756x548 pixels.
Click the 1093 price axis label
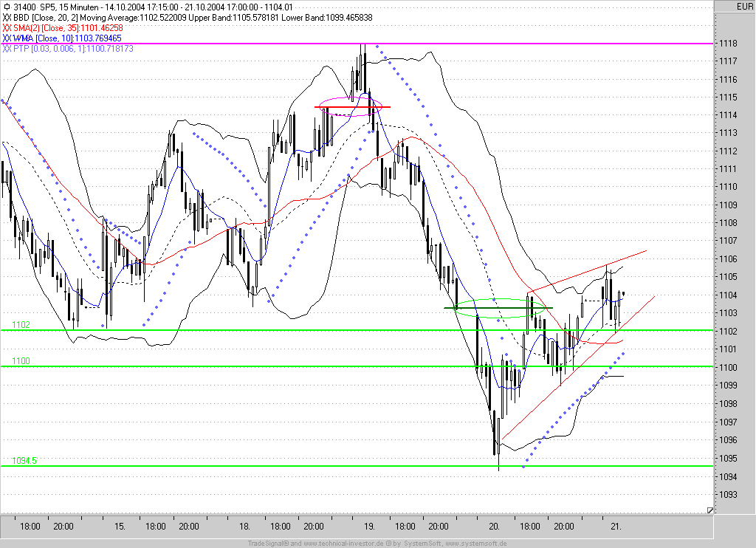click(x=728, y=494)
